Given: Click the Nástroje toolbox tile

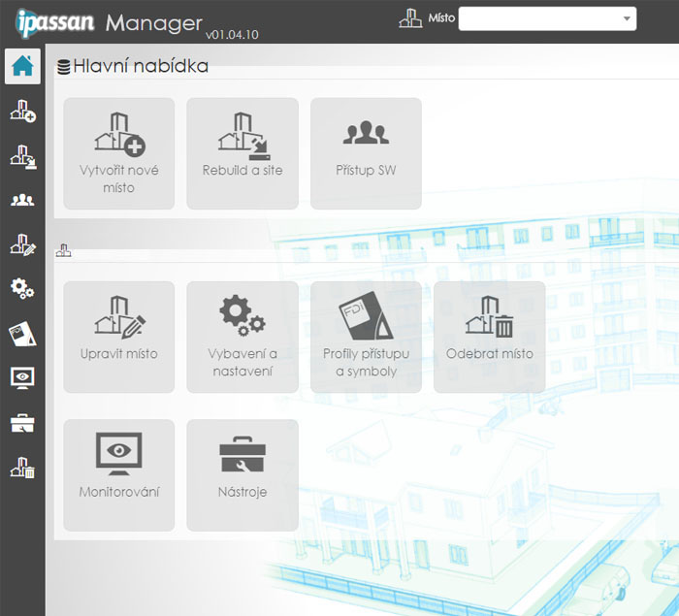Looking at the screenshot, I should pyautogui.click(x=242, y=474).
